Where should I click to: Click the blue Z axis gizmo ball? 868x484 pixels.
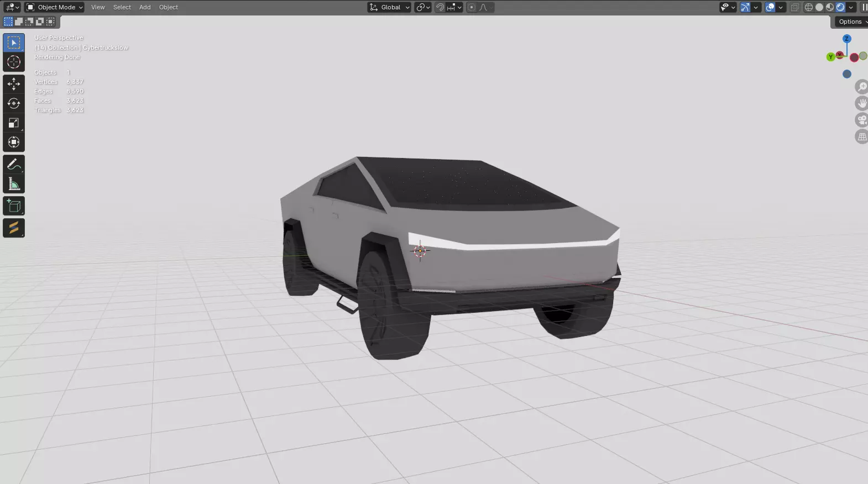point(846,39)
